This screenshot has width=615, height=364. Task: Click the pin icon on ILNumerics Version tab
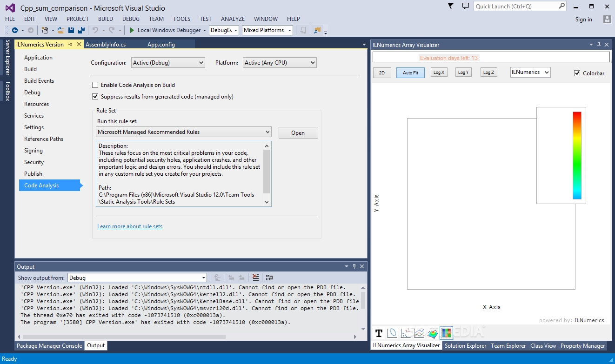(71, 44)
